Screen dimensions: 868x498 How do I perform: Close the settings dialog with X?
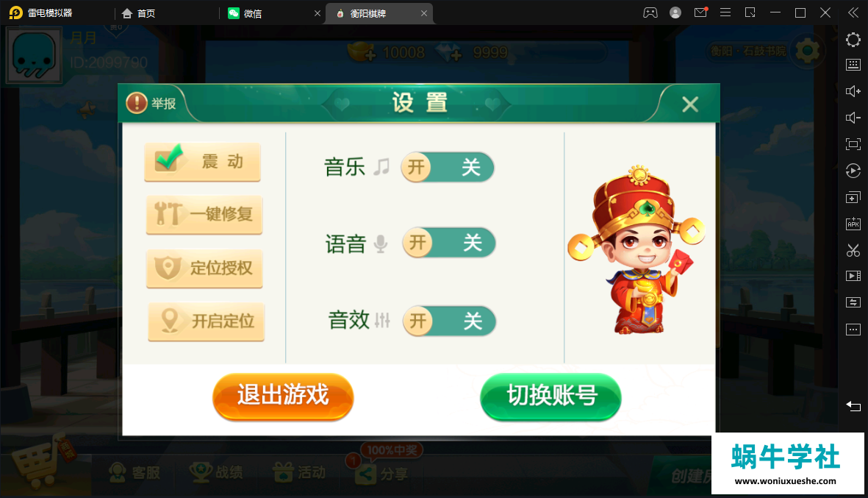tap(689, 104)
